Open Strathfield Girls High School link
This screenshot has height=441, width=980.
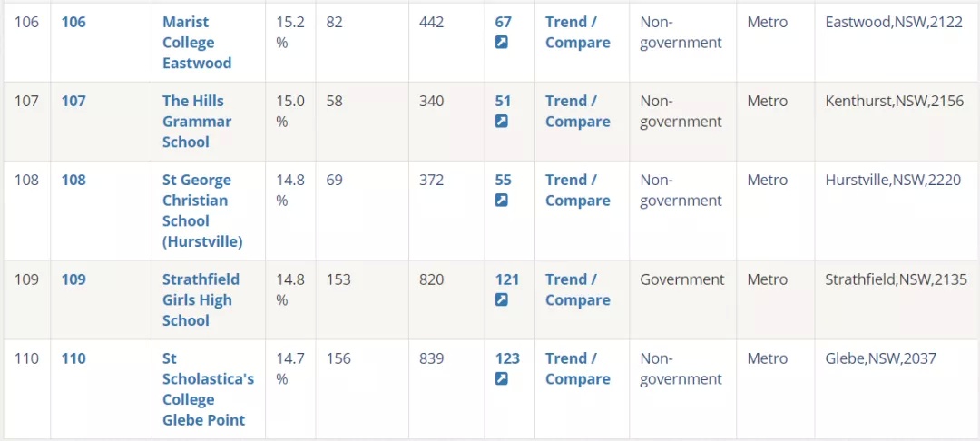point(201,299)
